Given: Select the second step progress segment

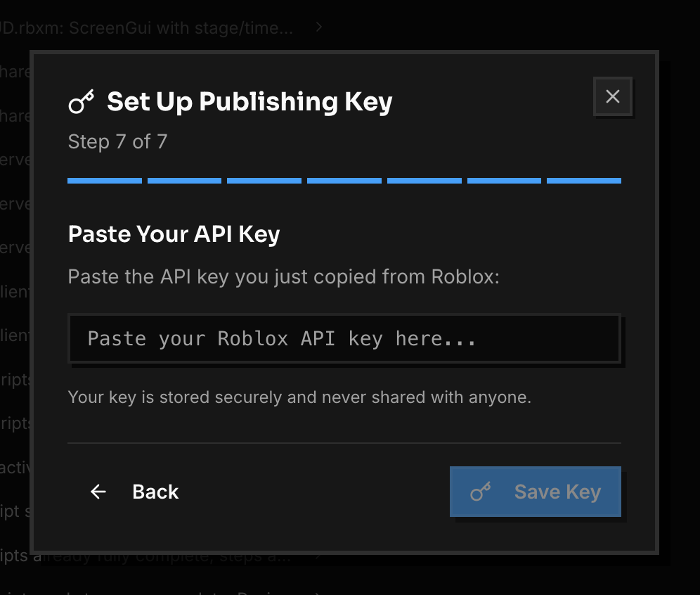Looking at the screenshot, I should tap(184, 181).
